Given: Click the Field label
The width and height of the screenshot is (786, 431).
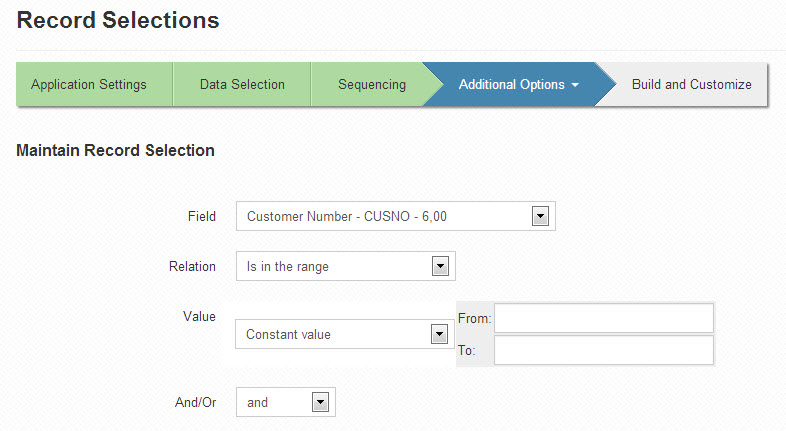Looking at the screenshot, I should click(x=202, y=217).
